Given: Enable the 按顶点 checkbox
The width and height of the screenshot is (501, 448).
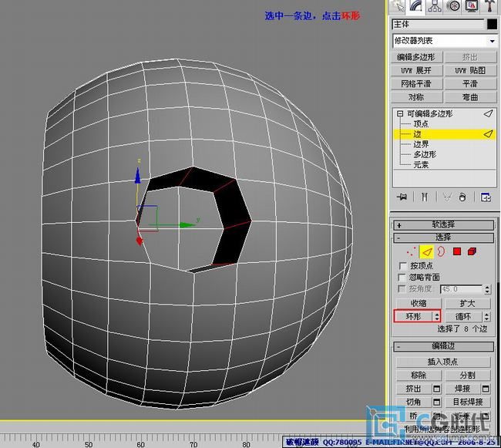Looking at the screenshot, I should 403,266.
